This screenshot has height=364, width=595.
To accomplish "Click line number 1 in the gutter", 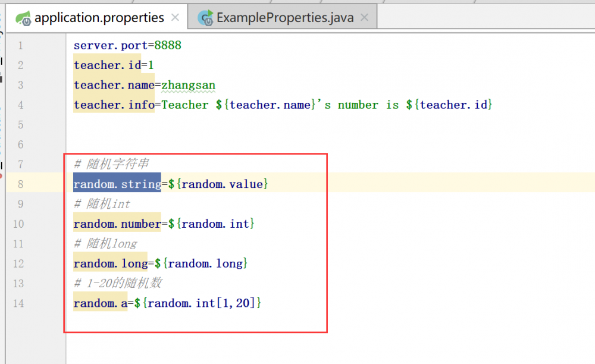I will pos(20,45).
